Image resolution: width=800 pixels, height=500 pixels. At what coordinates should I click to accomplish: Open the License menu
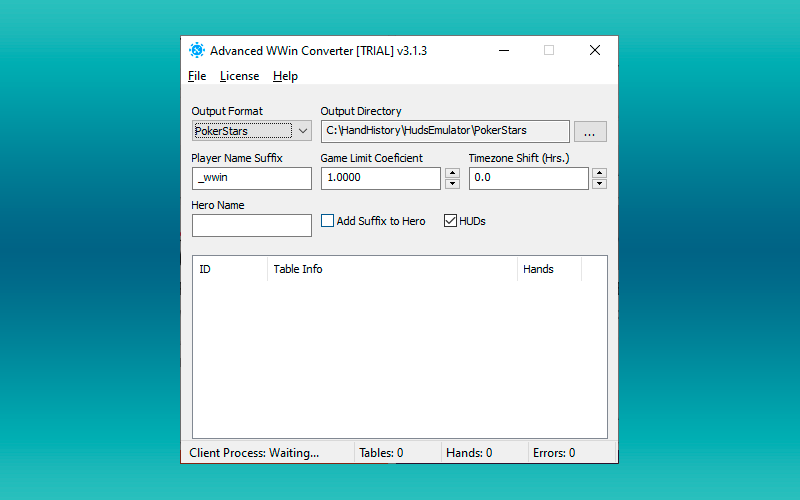pos(239,76)
